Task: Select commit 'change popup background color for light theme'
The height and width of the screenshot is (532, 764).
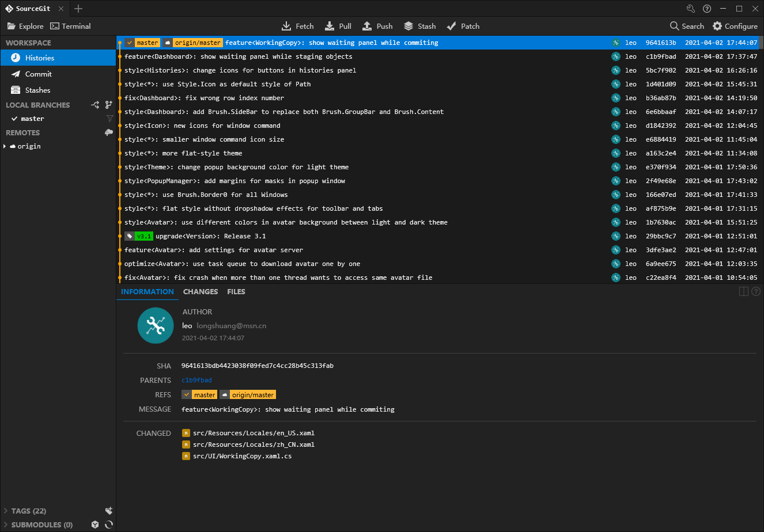Action: pyautogui.click(x=439, y=167)
